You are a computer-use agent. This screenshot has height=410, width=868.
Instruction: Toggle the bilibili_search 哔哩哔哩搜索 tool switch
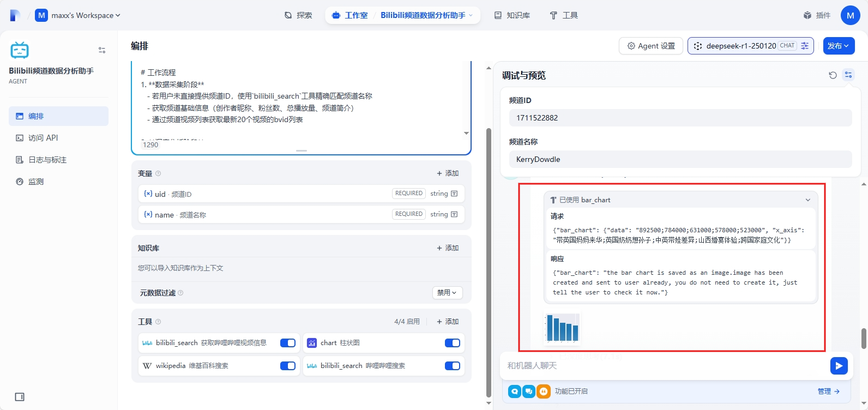tap(453, 366)
